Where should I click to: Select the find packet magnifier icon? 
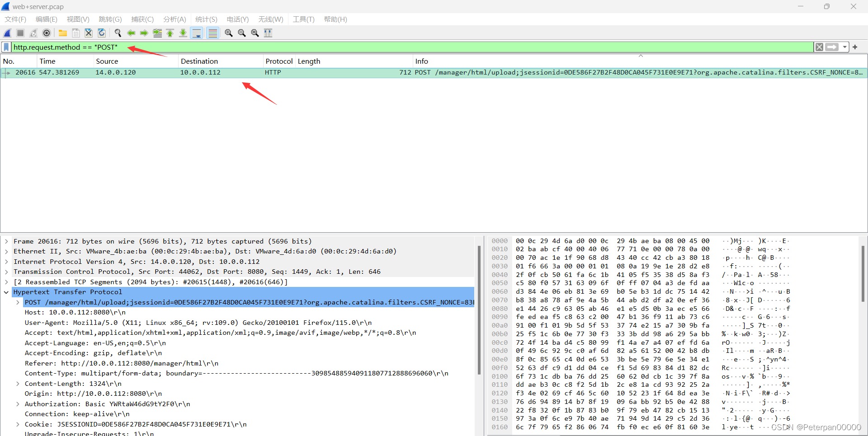click(x=118, y=33)
